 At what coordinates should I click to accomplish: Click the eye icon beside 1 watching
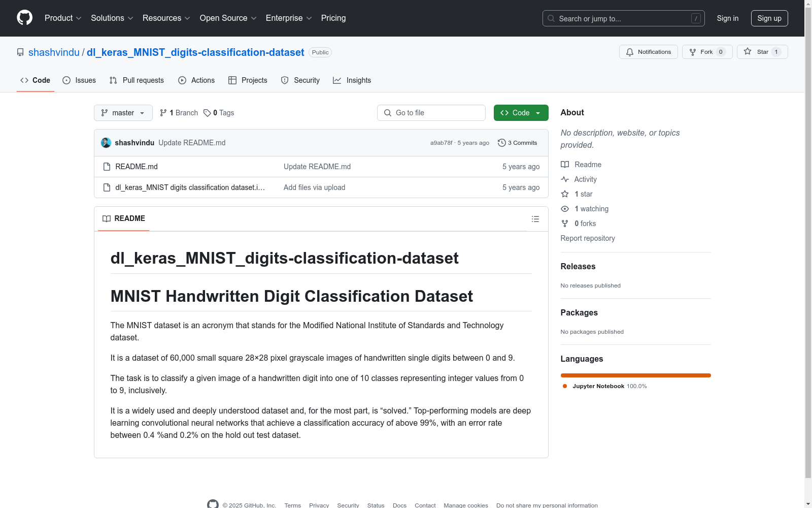(565, 209)
